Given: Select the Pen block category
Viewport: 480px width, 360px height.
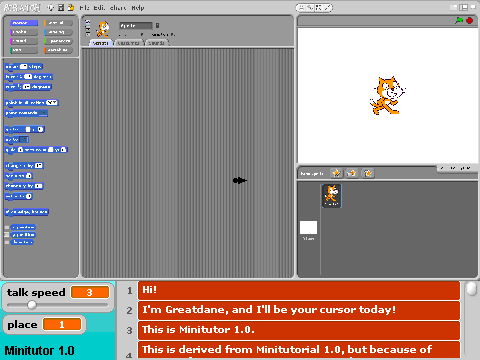Looking at the screenshot, I should [x=24, y=50].
